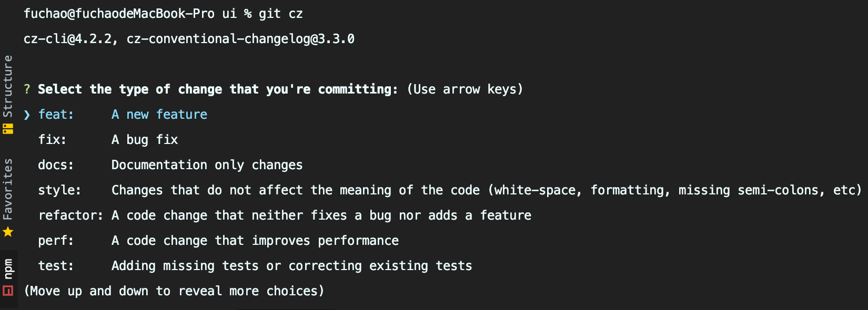The height and width of the screenshot is (310, 868).
Task: Click the green question mark prompt symbol
Action: tap(27, 89)
